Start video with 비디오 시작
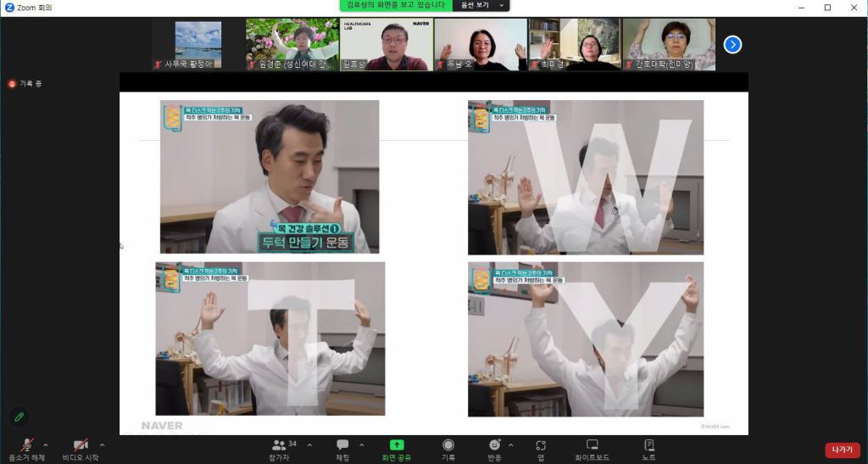The image size is (868, 464). pyautogui.click(x=81, y=450)
